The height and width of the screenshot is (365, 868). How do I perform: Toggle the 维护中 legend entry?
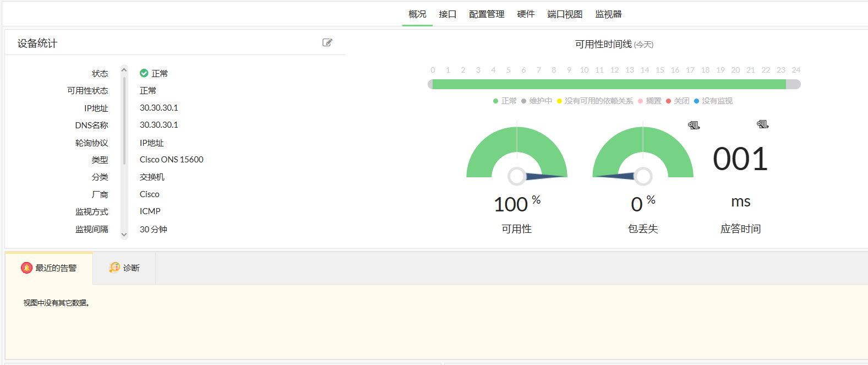(x=537, y=101)
